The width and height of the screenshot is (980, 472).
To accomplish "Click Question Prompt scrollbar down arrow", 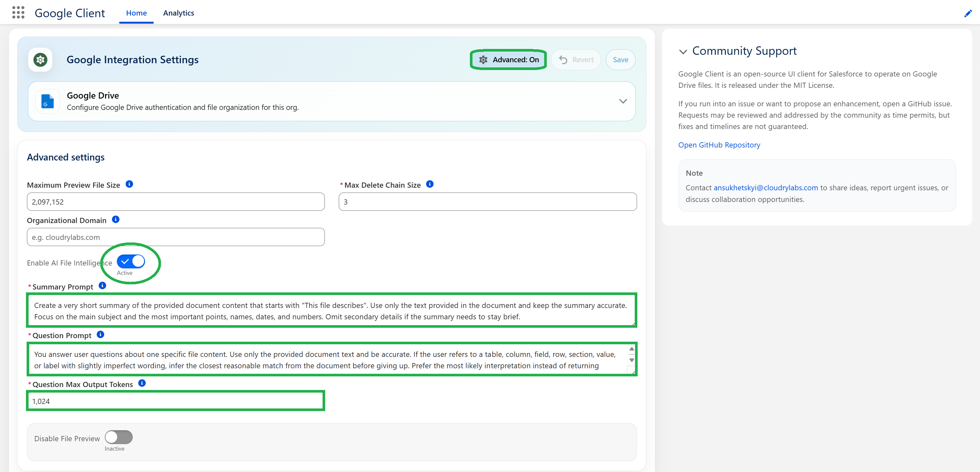I will pyautogui.click(x=631, y=360).
